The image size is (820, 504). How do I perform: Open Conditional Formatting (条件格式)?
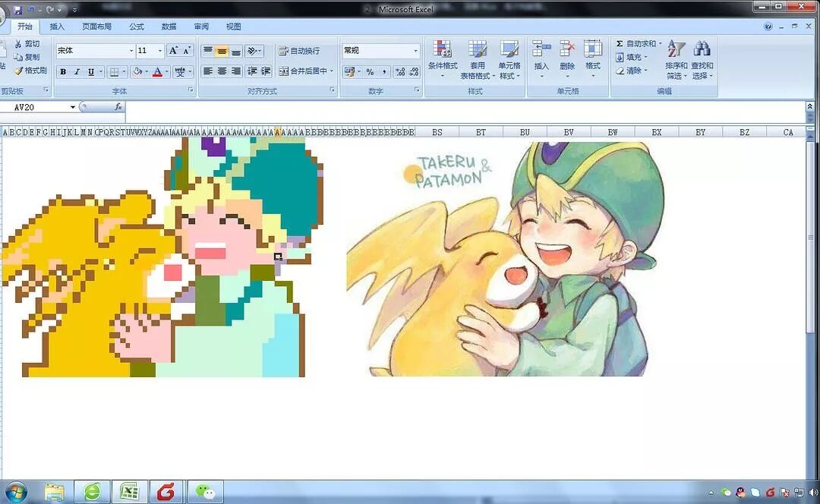[x=443, y=59]
